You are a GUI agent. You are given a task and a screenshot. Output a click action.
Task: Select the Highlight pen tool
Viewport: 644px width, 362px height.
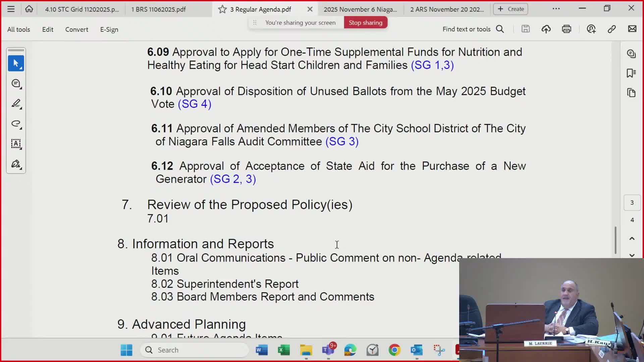(16, 104)
